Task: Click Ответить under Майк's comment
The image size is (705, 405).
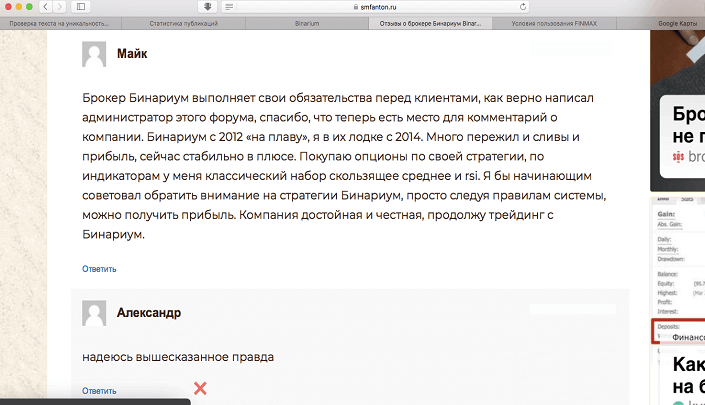Action: click(99, 269)
